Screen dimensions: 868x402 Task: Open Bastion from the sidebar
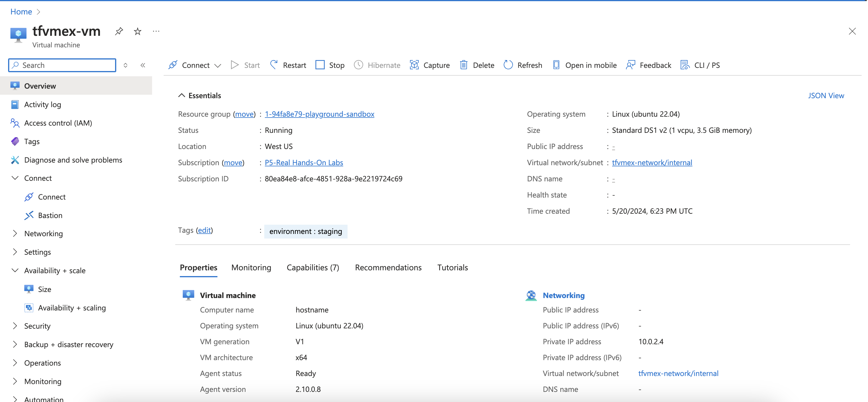[x=50, y=215]
